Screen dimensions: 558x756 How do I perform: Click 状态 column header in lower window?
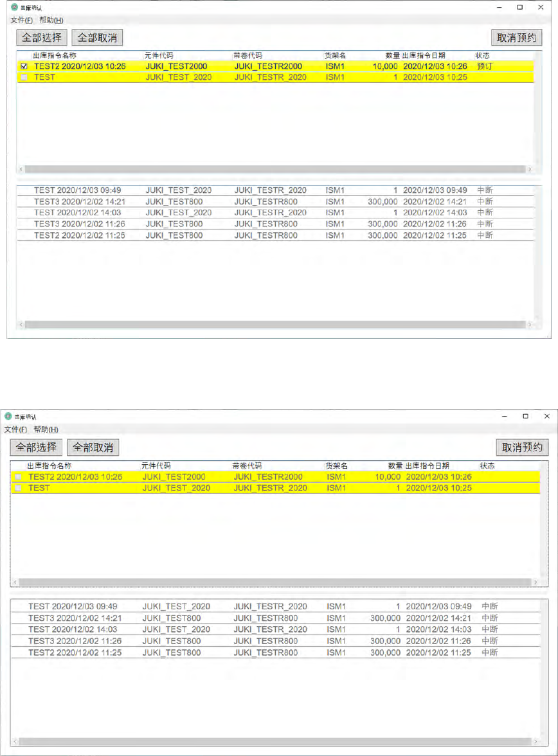pos(487,465)
